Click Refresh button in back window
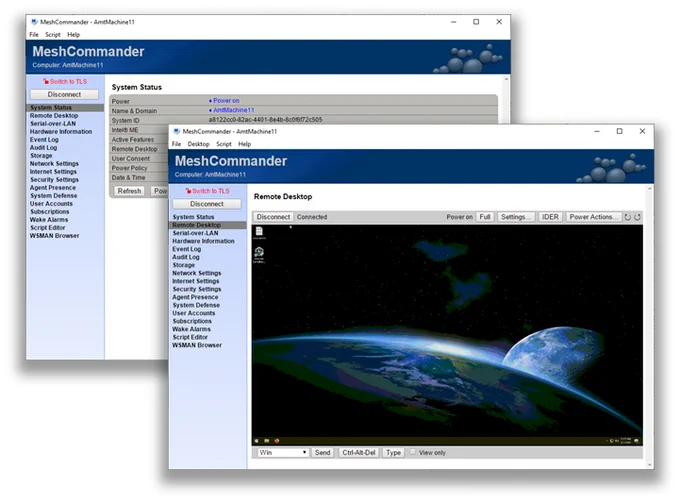This screenshot has width=680, height=502. [x=129, y=191]
